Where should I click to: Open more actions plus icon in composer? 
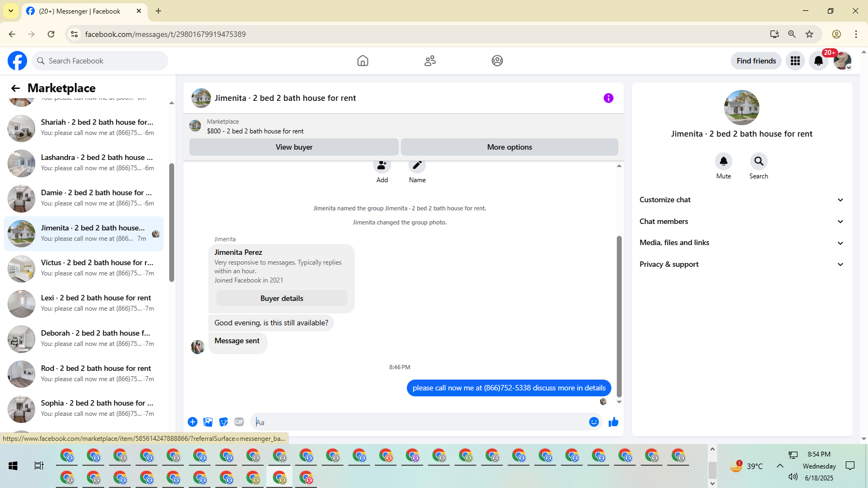coord(193,422)
